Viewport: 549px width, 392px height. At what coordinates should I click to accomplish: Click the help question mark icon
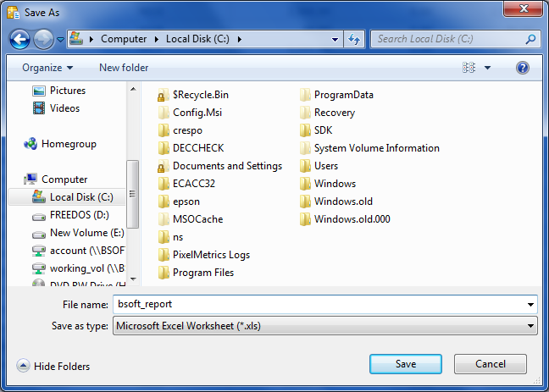[x=523, y=68]
